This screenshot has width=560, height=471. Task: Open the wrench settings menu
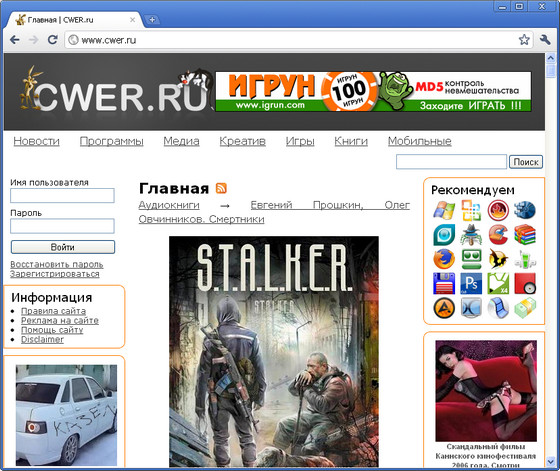[x=545, y=40]
